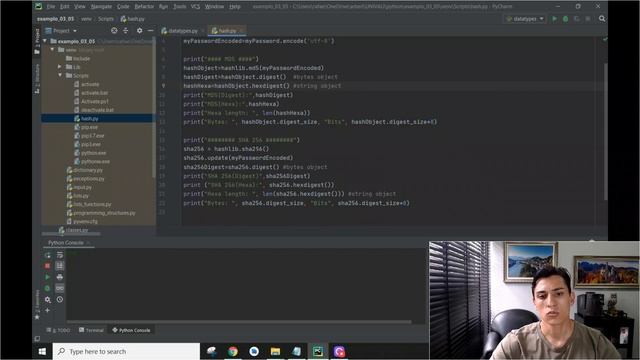The height and width of the screenshot is (360, 640).
Task: Open Google Chrome from the taskbar
Action: [233, 351]
